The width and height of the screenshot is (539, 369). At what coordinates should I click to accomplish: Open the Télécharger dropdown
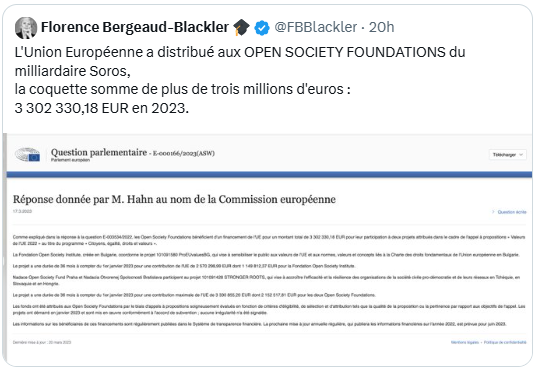507,155
